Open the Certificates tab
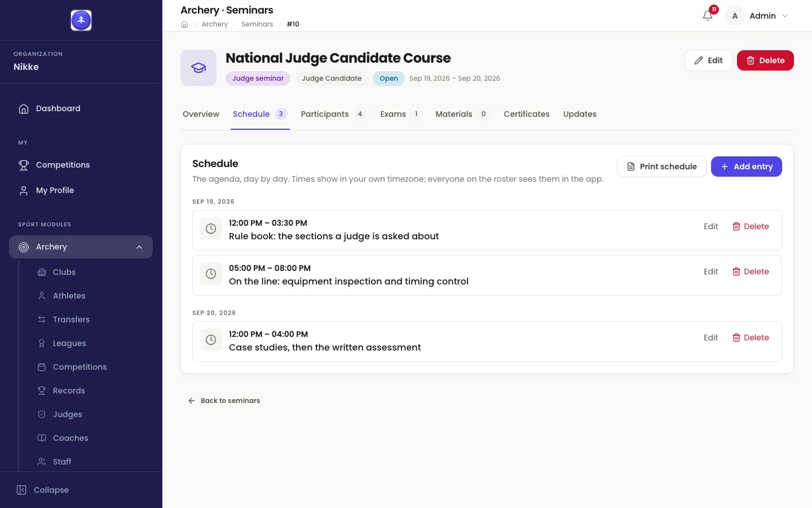The height and width of the screenshot is (508, 812). click(527, 114)
